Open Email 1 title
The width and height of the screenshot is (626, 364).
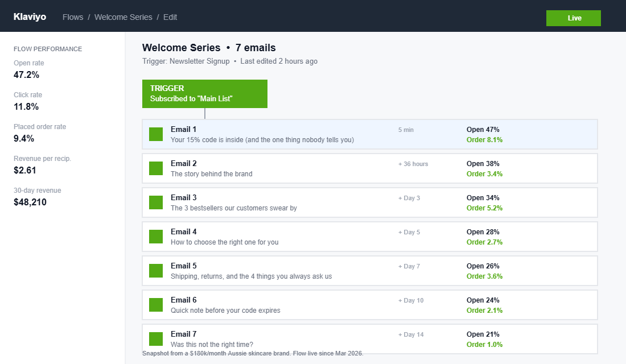pos(184,129)
